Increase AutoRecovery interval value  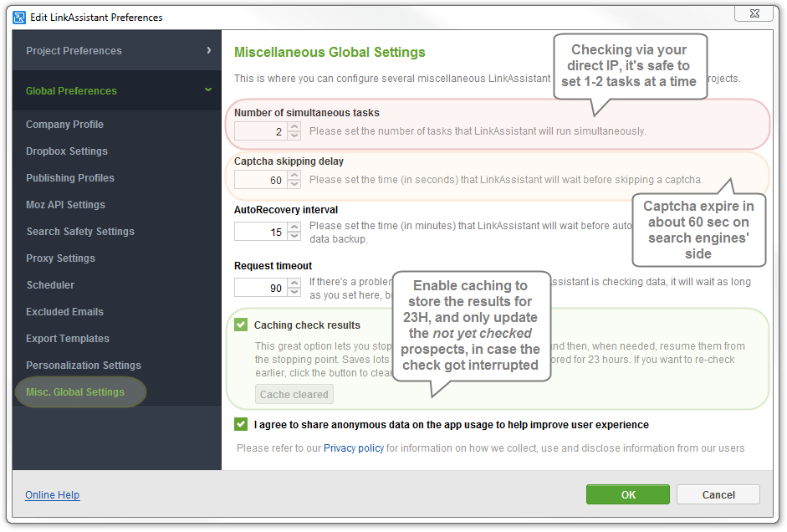pos(294,228)
